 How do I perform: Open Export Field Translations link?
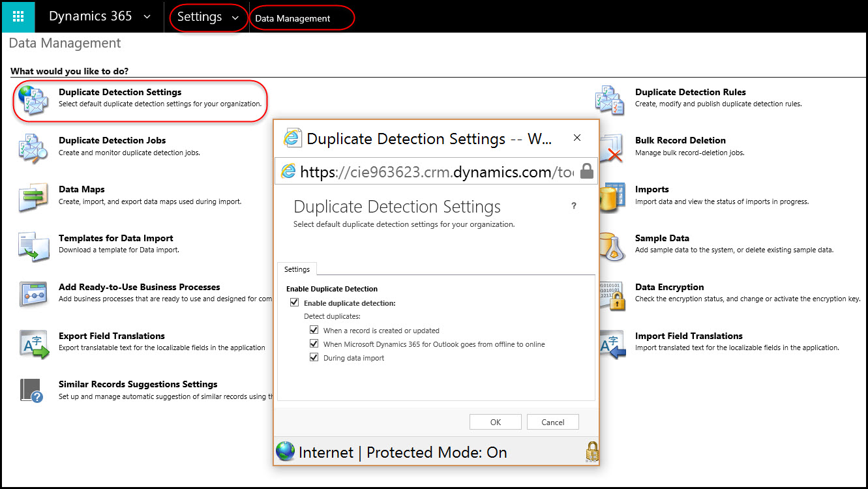112,336
